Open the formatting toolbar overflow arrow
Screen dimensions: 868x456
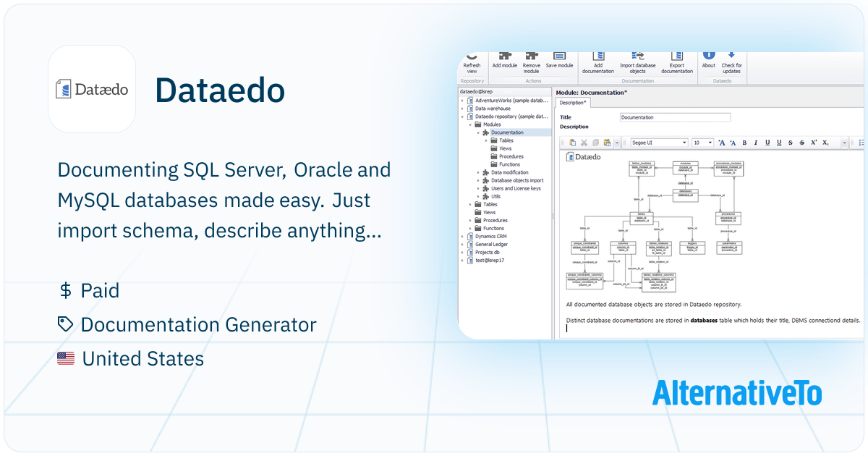coord(845,143)
